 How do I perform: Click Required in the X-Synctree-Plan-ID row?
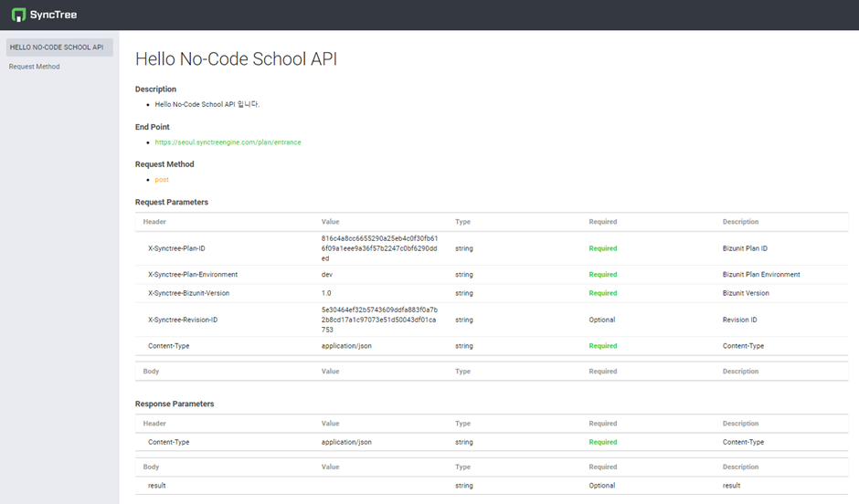602,248
